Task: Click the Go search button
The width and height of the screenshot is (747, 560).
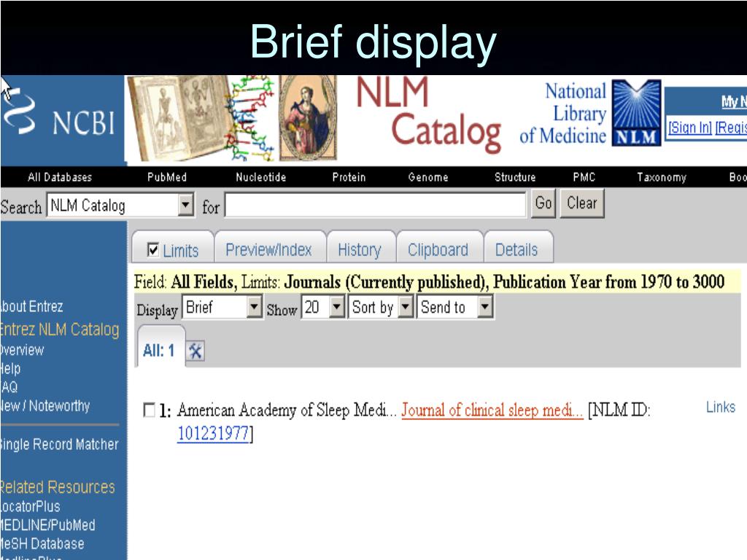Action: 543,203
